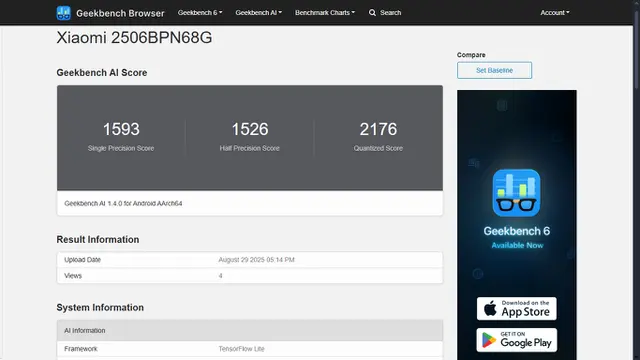
Task: Click the Compare sidebar label
Action: [471, 55]
